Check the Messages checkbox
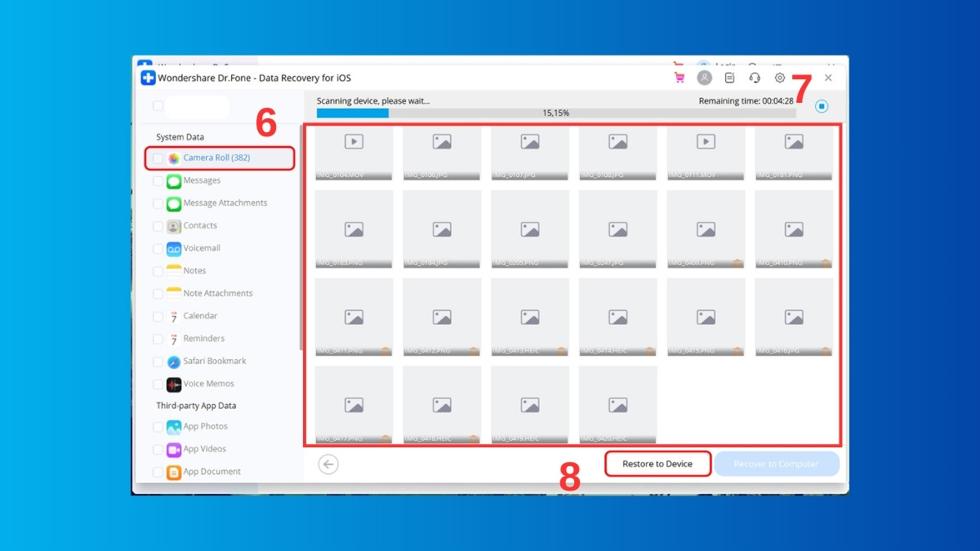 click(x=158, y=181)
